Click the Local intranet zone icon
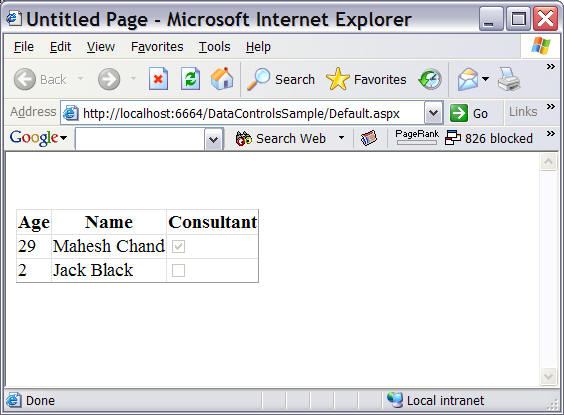The height and width of the screenshot is (415, 564). (x=395, y=400)
